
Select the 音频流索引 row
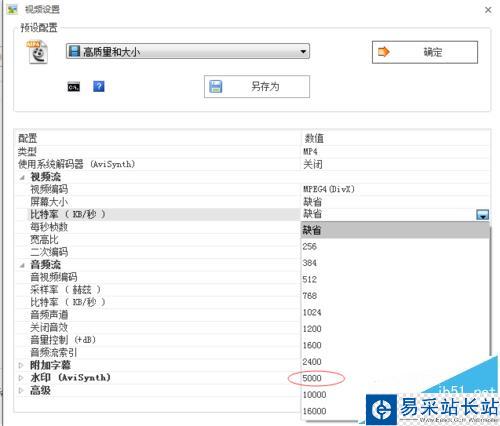click(158, 352)
